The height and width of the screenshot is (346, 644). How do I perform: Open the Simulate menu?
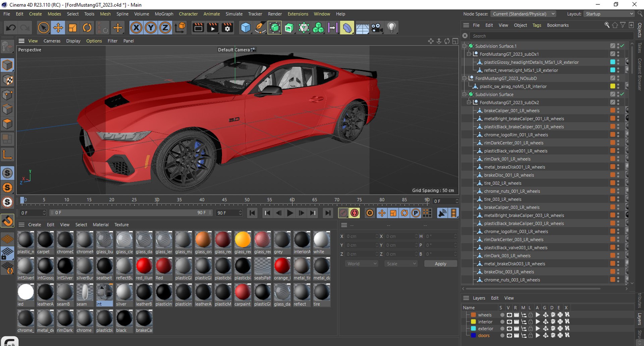pyautogui.click(x=234, y=14)
